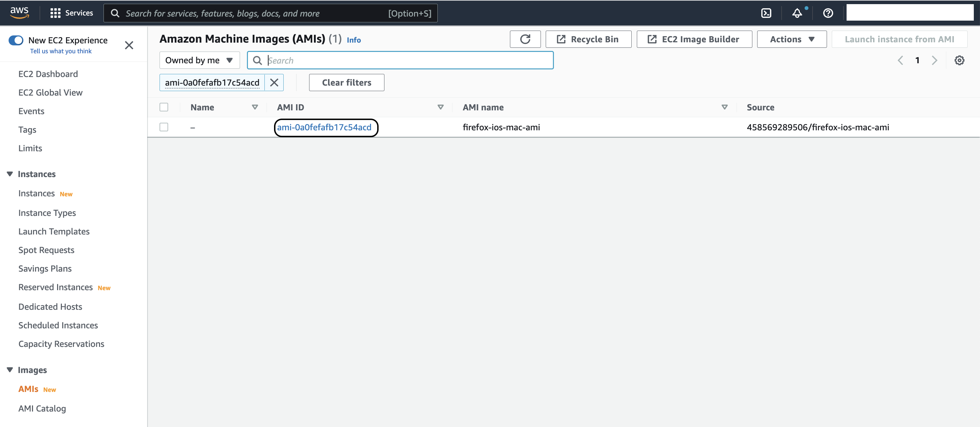Click the Info link
Image resolution: width=980 pixels, height=427 pixels.
(354, 40)
